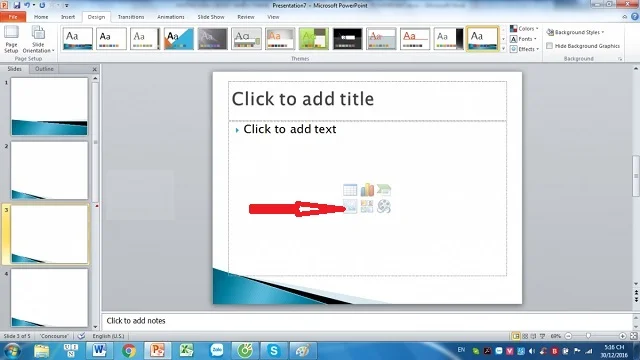Open Customize Quick Access Toolbar dropdown
Image resolution: width=640 pixels, height=360 pixels.
click(x=67, y=6)
